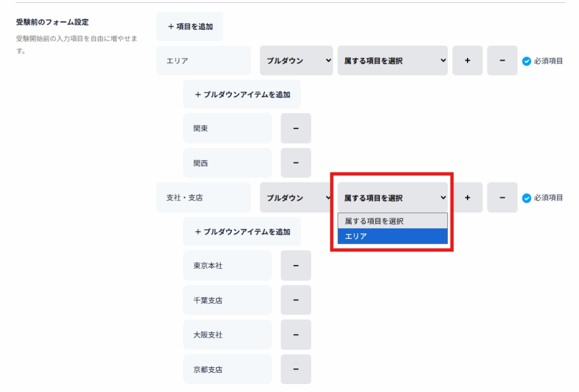Screen dimensions: 579x392
Task: Click the minus button in the 支社・支店 row
Action: [502, 198]
